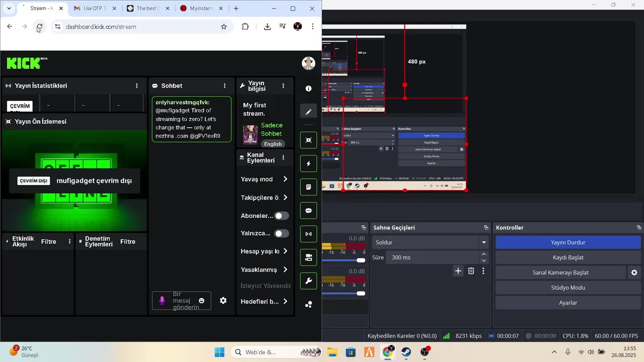Toggle the wrench panel icon in Kick sidebar
The width and height of the screenshot is (644, 362).
[x=308, y=281]
